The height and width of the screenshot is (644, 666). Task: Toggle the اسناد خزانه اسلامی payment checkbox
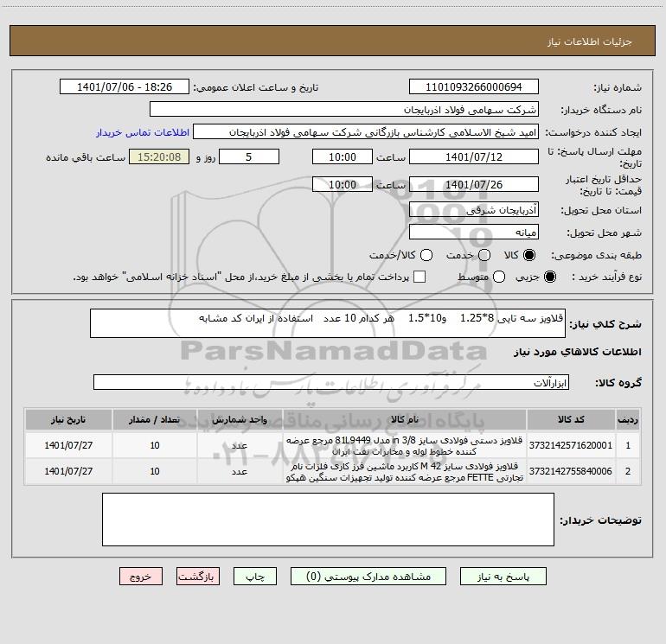[419, 277]
